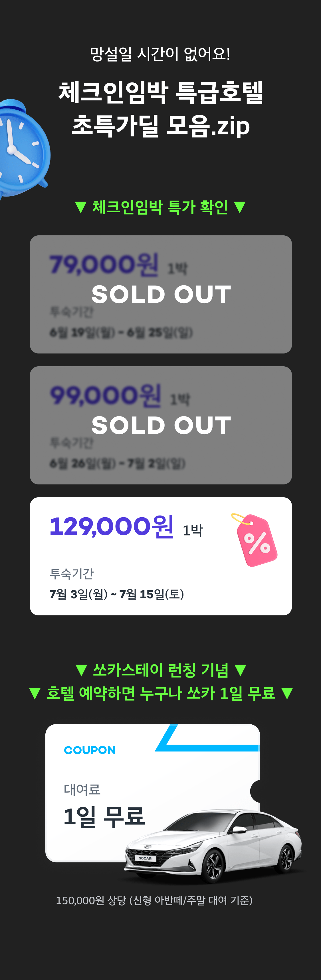Click the left green arrow before 체크인임박

click(81, 207)
